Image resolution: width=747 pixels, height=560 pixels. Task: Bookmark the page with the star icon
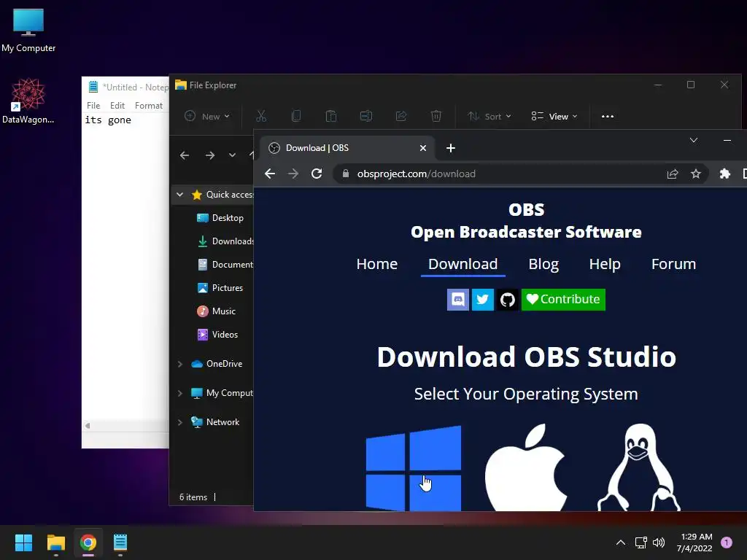(695, 174)
